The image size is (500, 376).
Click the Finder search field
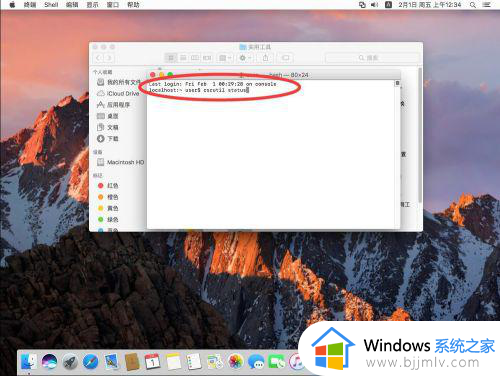(x=372, y=58)
